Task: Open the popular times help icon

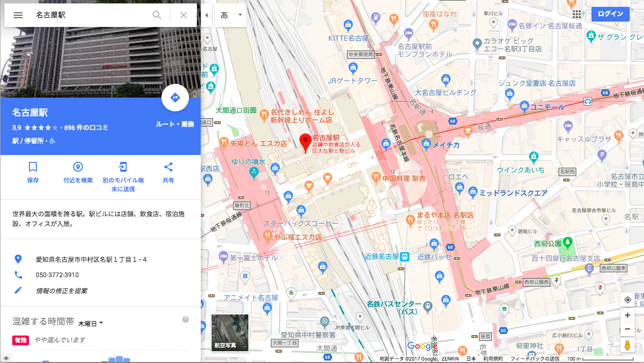Action: [186, 320]
